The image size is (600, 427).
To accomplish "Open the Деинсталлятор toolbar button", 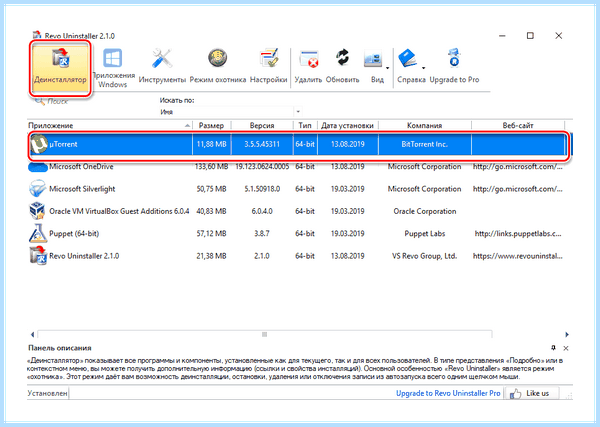I will pyautogui.click(x=60, y=68).
